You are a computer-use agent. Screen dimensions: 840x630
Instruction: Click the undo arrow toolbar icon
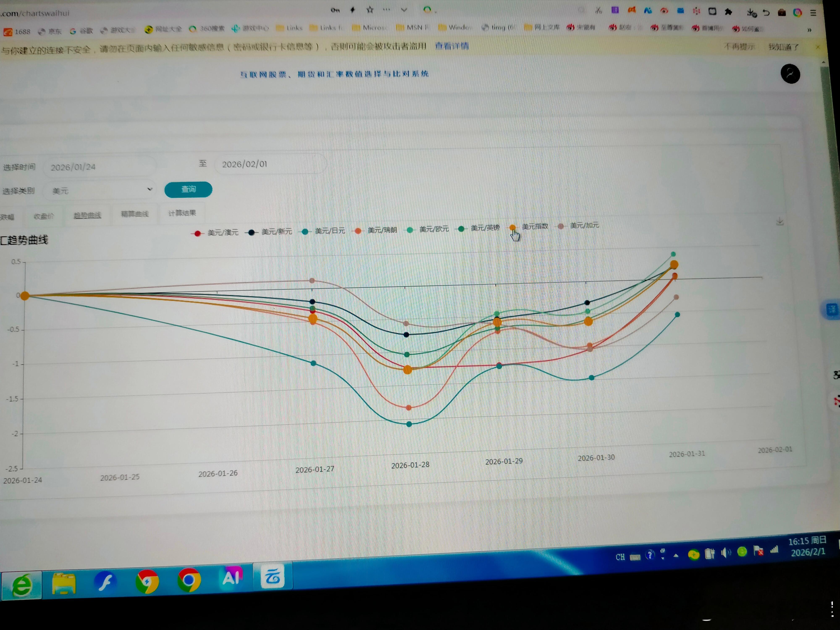point(766,13)
